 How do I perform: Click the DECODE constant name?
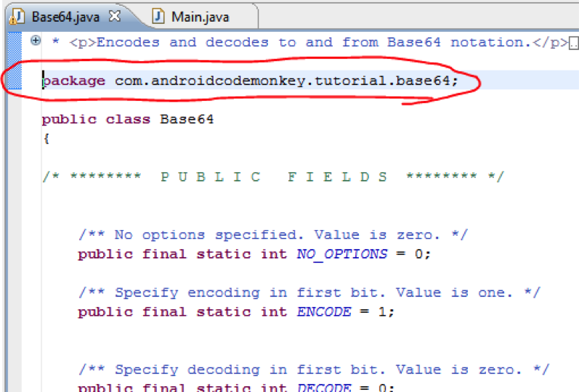(x=324, y=388)
